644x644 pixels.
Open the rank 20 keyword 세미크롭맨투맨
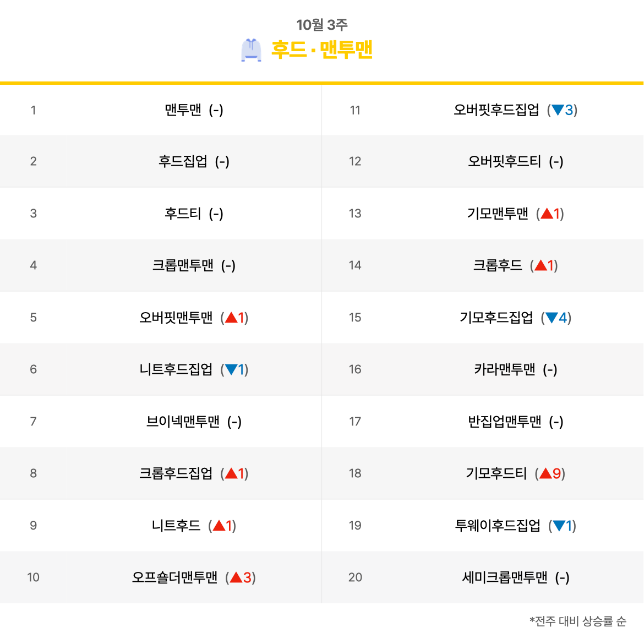(505, 577)
